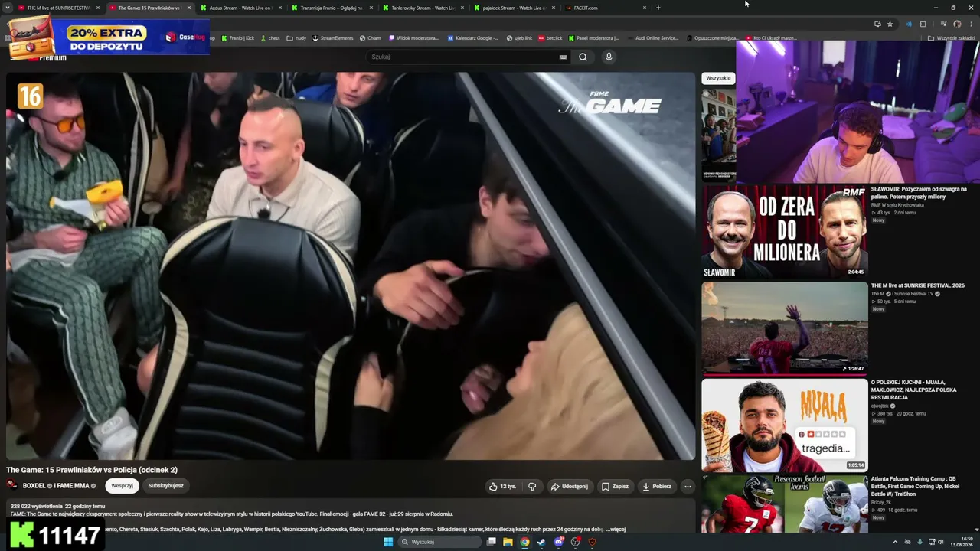Open a new browser tab

[658, 8]
